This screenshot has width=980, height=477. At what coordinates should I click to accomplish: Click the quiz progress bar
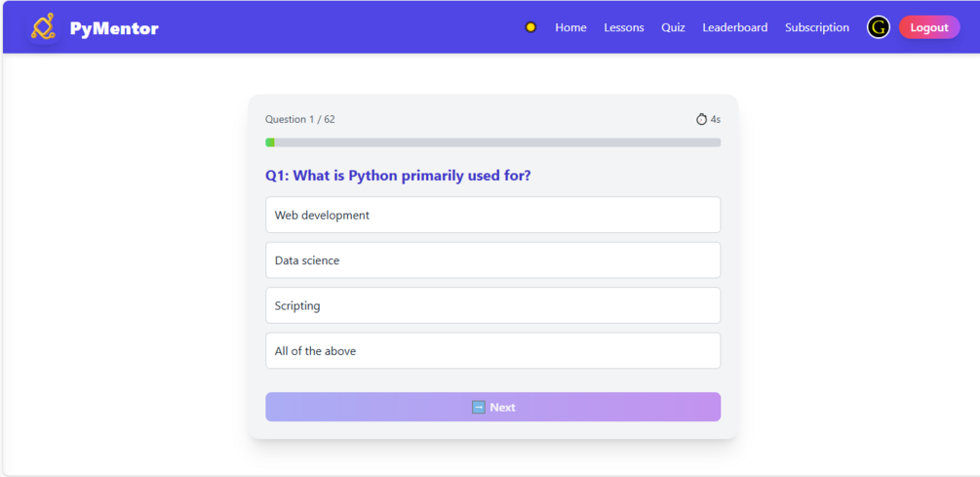(492, 142)
